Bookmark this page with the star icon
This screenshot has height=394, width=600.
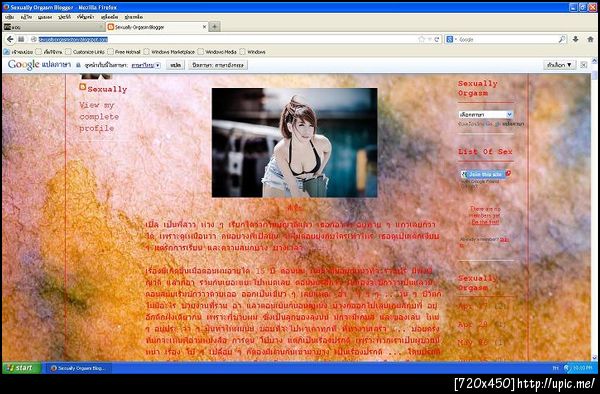421,39
